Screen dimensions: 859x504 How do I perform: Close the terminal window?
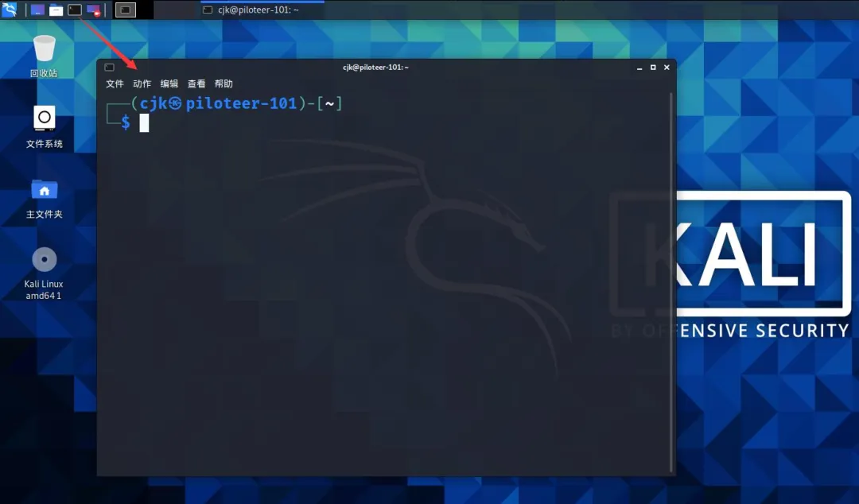click(x=667, y=68)
